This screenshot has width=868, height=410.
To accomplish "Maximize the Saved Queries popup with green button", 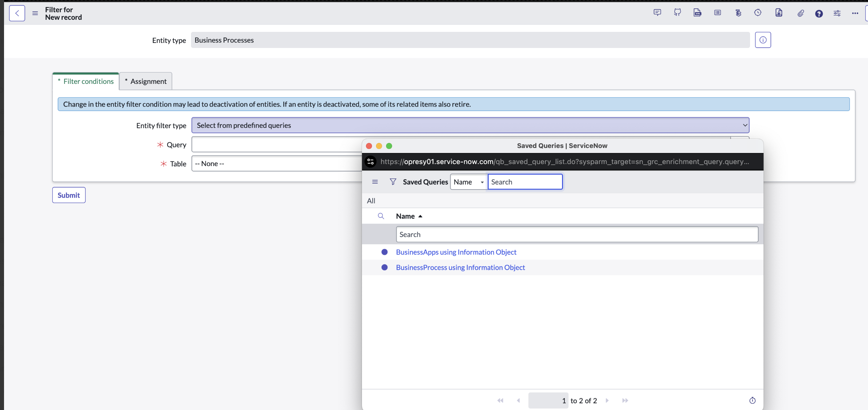I will coord(389,146).
